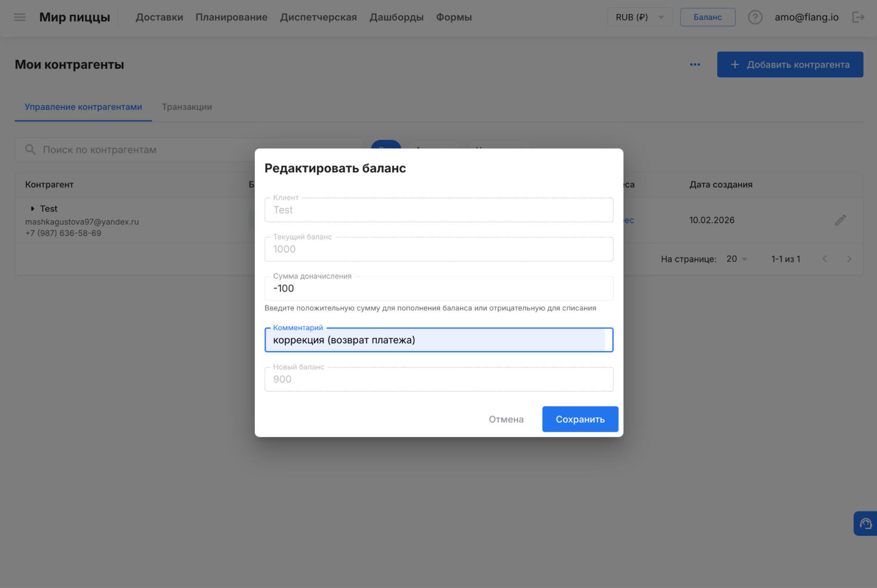Click the search magnifier icon
Viewport: 877px width, 588px height.
click(30, 150)
